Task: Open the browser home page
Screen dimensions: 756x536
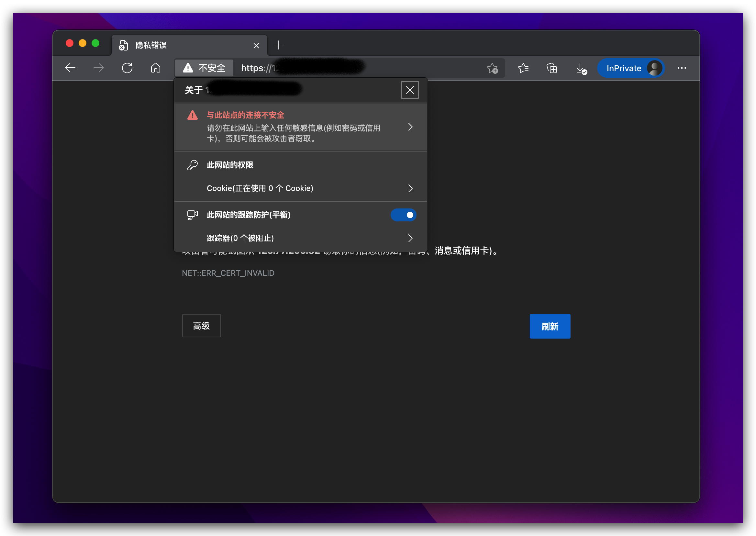Action: pos(155,68)
